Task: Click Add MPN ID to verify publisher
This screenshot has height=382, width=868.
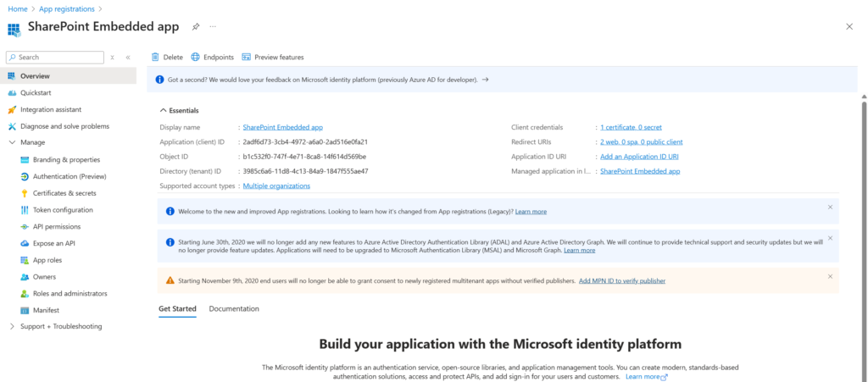Action: [x=622, y=281]
